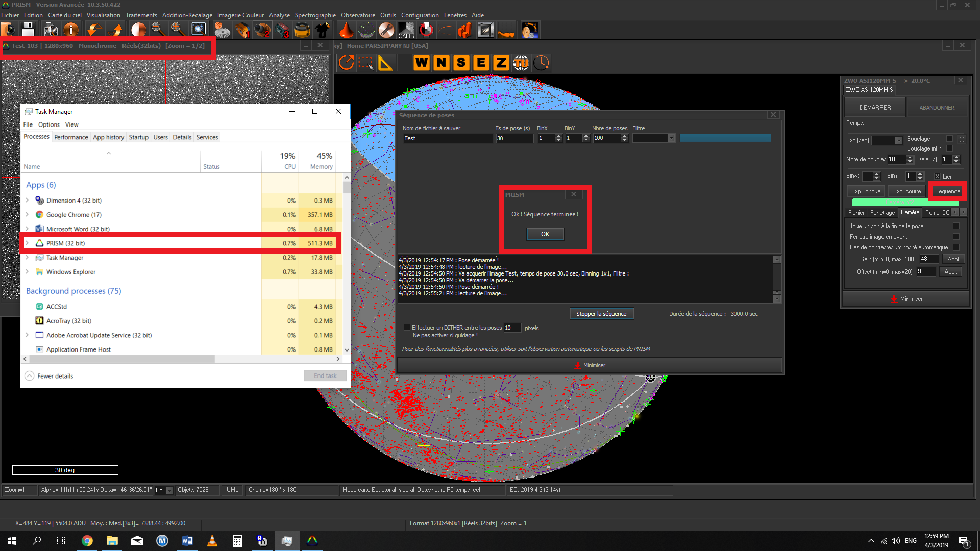Screen dimensions: 980x551
Task: Toggle Pas de contraste/luminosité automatique checkbox
Action: pyautogui.click(x=956, y=247)
